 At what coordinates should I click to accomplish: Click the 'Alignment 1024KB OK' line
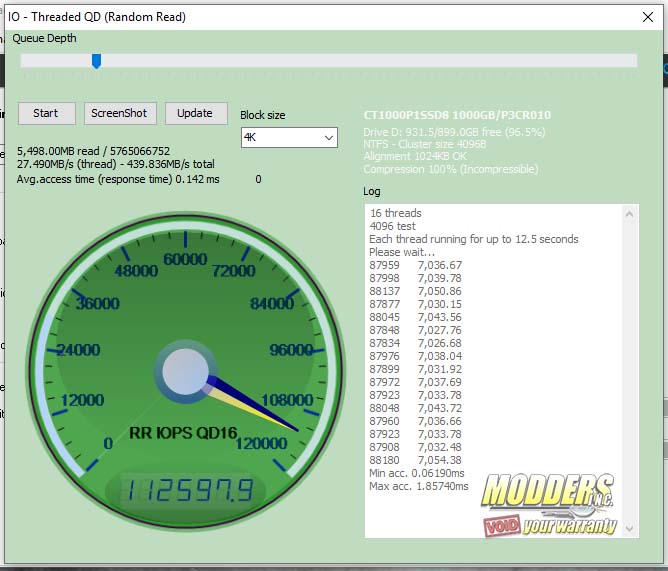coord(415,156)
